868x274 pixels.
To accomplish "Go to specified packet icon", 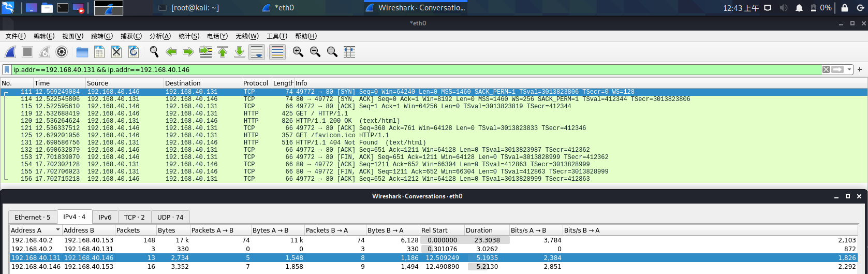I will point(205,52).
